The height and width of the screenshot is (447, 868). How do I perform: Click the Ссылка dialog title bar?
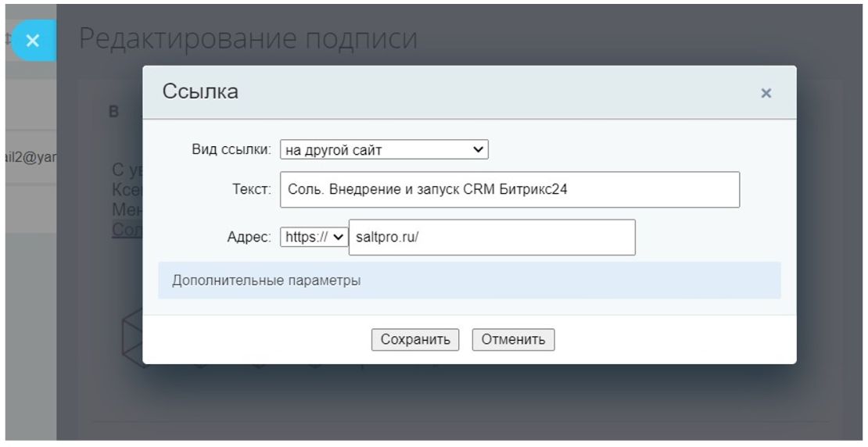click(x=469, y=92)
